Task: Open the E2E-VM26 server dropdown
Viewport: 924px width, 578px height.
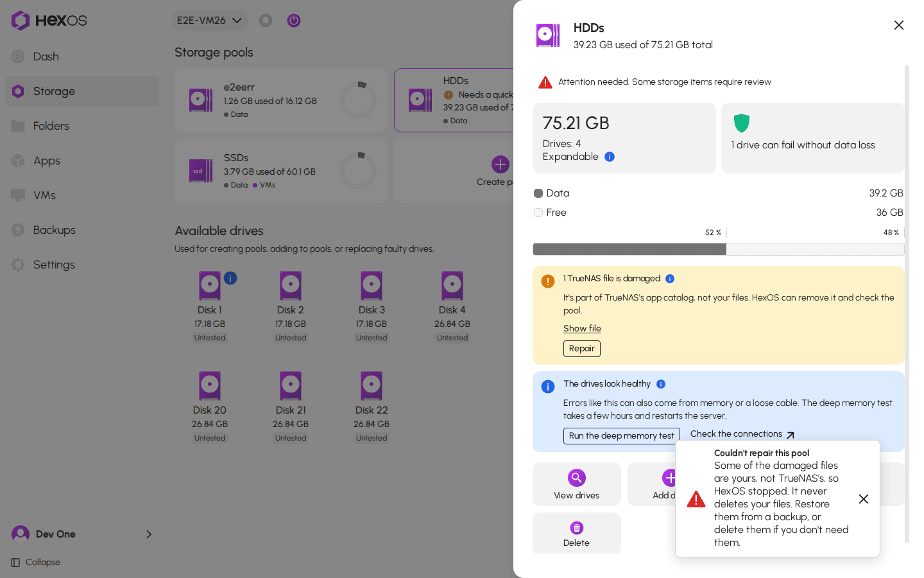Action: click(210, 21)
